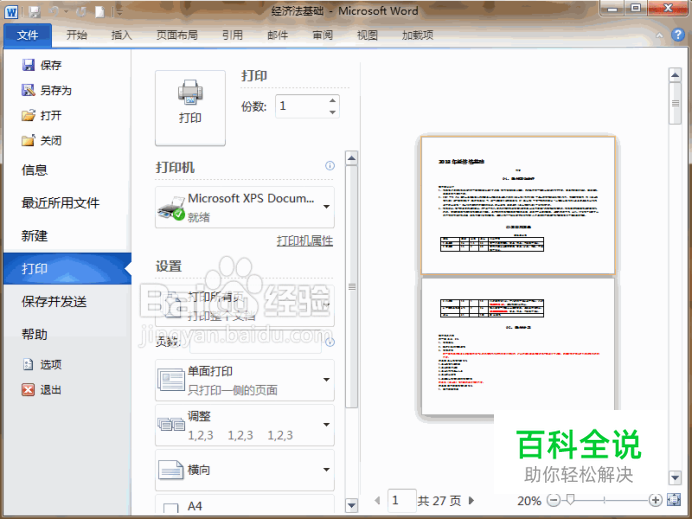Click the 份数 copies input field
Image resolution: width=692 pixels, height=519 pixels.
coord(301,106)
